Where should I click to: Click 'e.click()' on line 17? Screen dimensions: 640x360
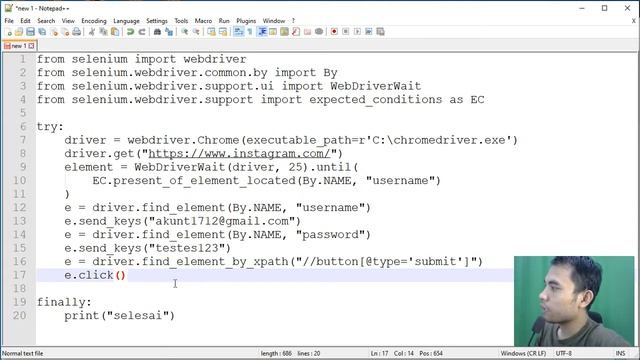[x=95, y=275]
